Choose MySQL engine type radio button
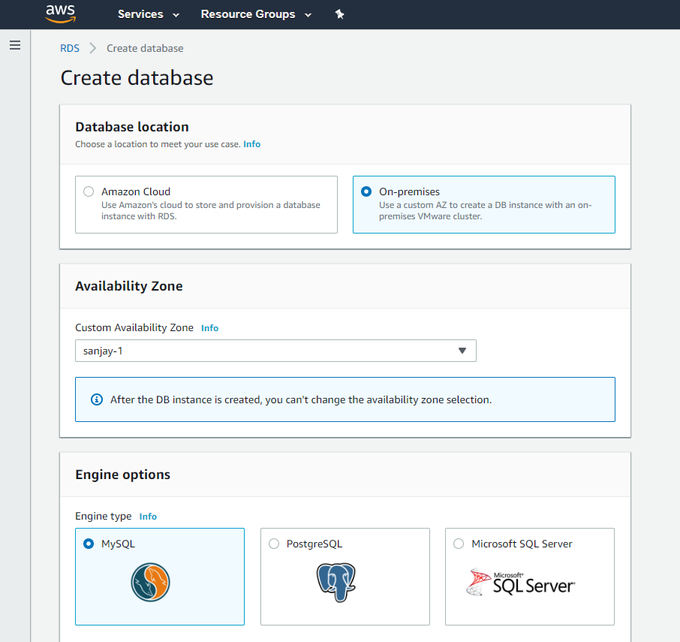Screen dimensions: 680x642 pyautogui.click(x=88, y=544)
